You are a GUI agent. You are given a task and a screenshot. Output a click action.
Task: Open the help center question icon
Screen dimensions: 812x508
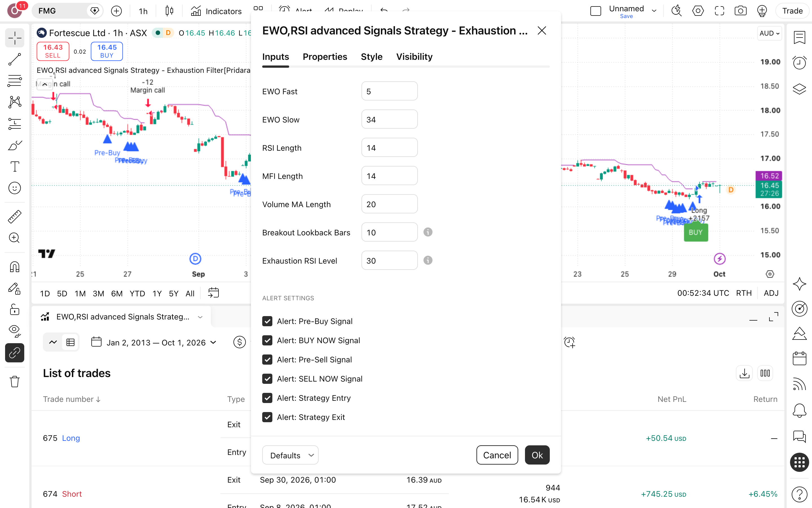(799, 494)
